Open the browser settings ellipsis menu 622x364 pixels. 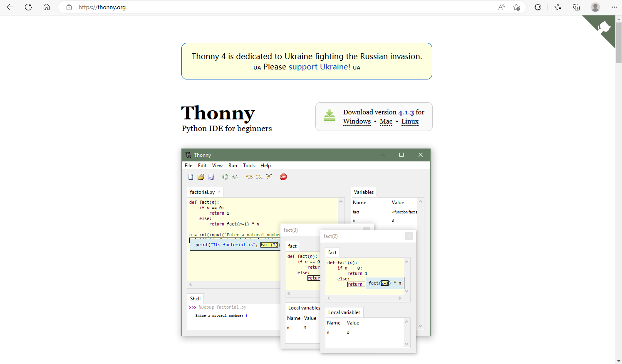click(x=615, y=7)
